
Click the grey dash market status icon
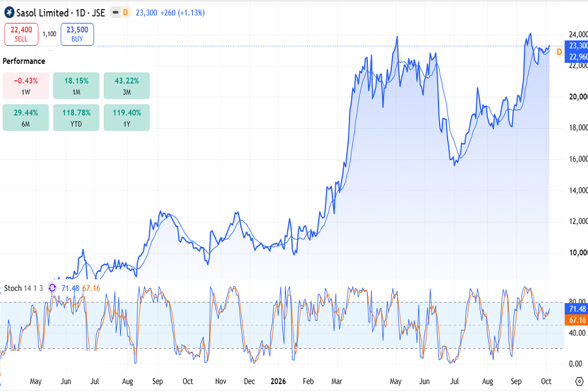click(116, 13)
